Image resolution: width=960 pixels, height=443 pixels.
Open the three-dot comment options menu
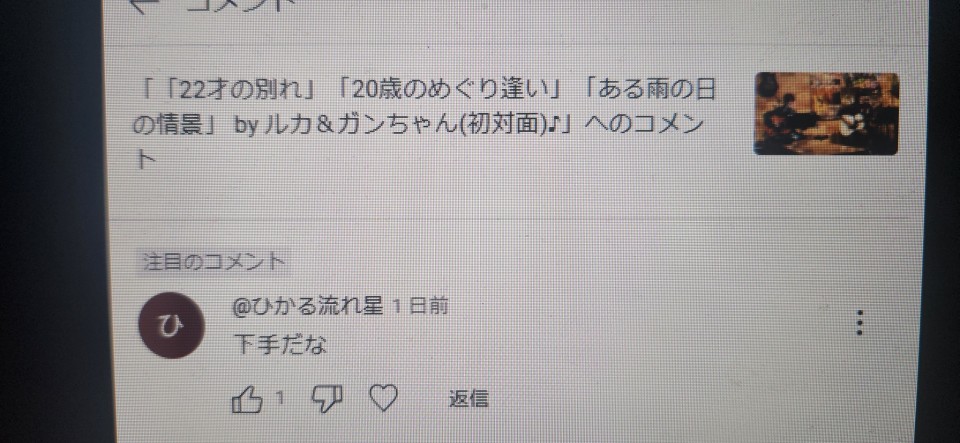point(860,322)
